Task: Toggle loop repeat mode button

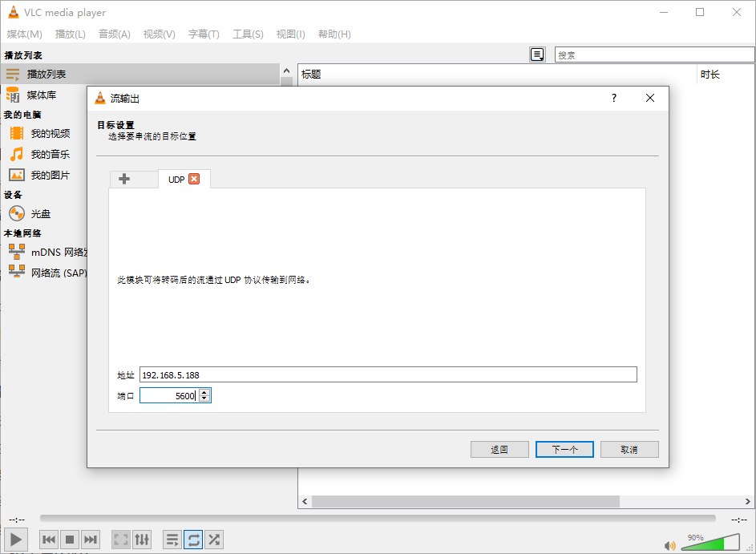Action: [193, 540]
